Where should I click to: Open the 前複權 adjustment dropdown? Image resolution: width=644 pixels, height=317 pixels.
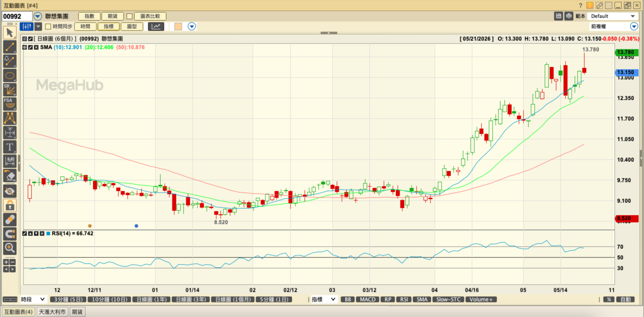click(614, 26)
